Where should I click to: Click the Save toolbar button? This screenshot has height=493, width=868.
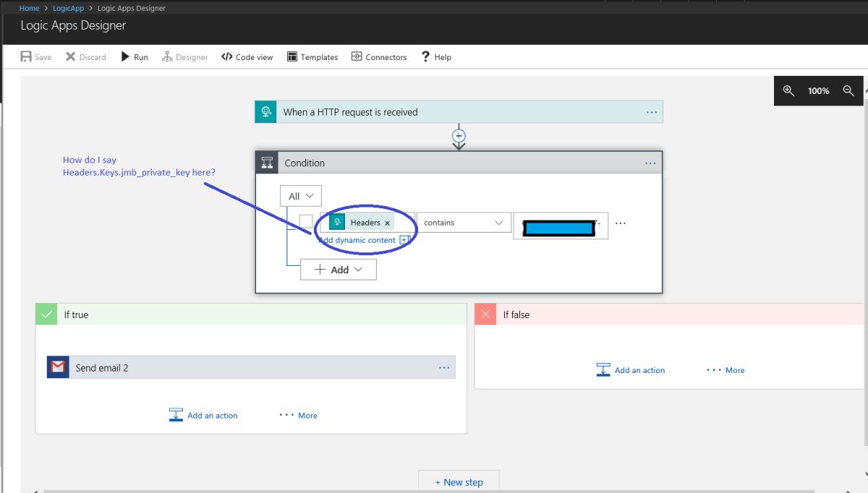click(36, 57)
